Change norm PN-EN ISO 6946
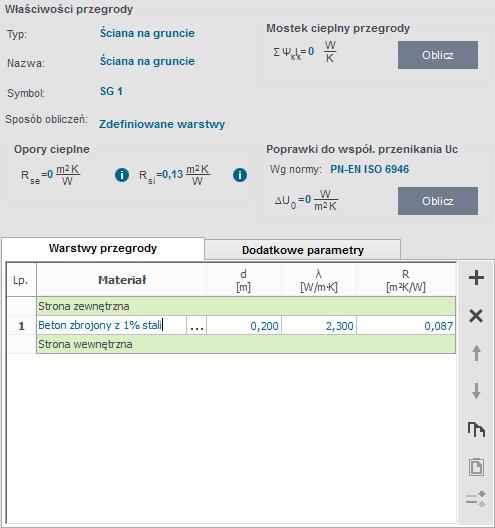 [369, 169]
